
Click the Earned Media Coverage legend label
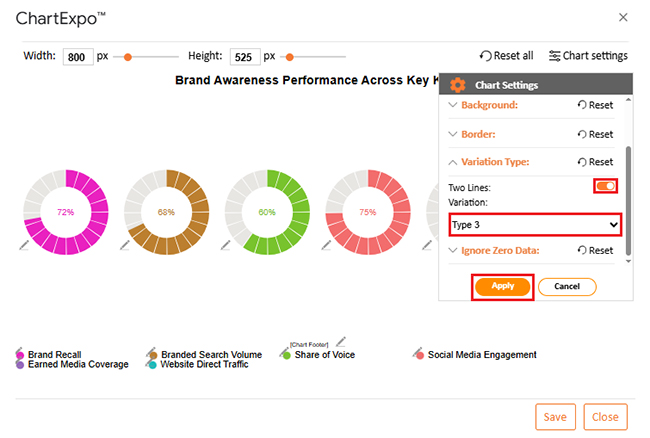pyautogui.click(x=78, y=364)
